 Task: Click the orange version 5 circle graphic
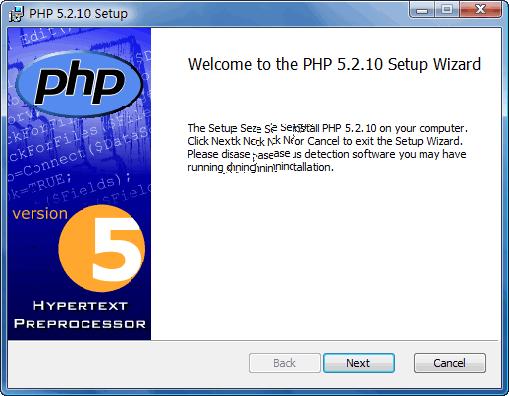(102, 249)
